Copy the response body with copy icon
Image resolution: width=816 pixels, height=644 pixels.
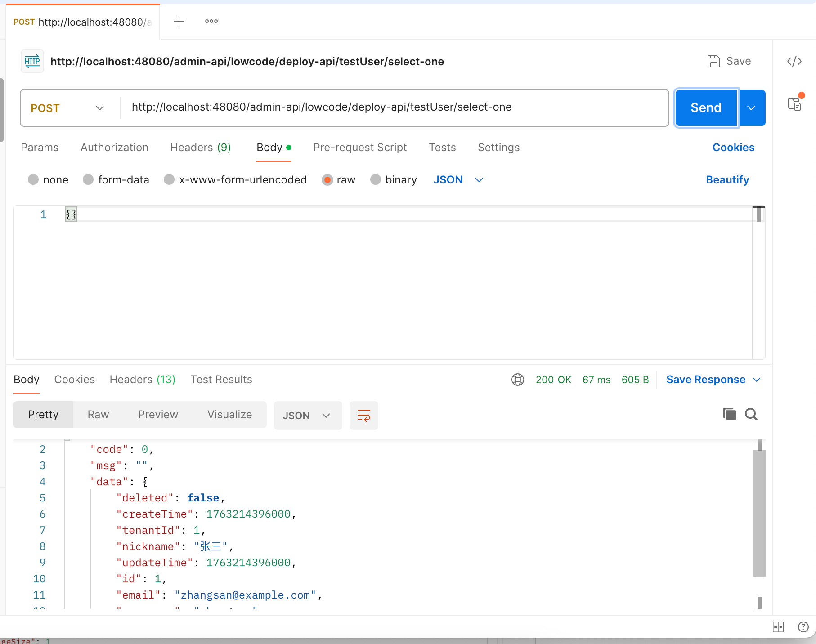coord(729,414)
